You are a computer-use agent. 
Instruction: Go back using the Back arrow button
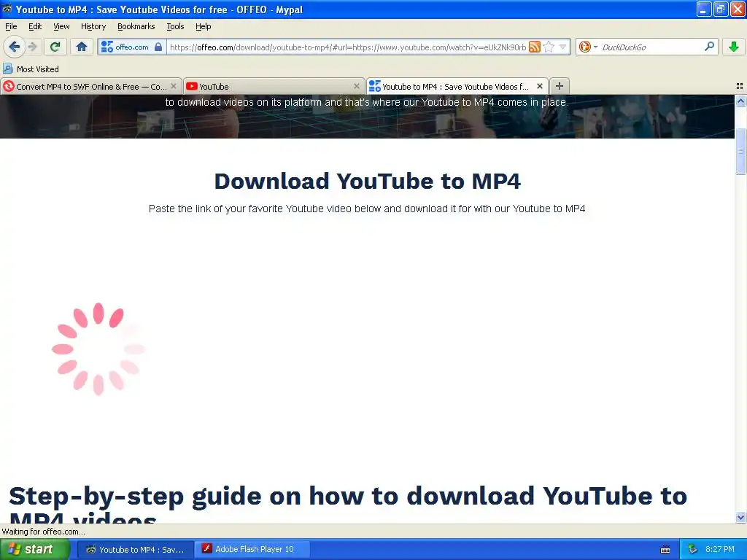[x=14, y=47]
